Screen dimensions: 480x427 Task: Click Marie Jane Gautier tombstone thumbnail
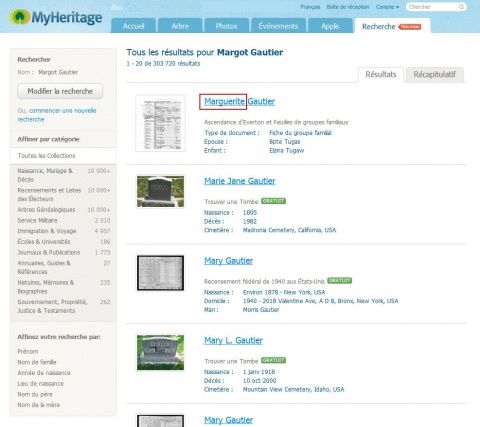tap(160, 192)
